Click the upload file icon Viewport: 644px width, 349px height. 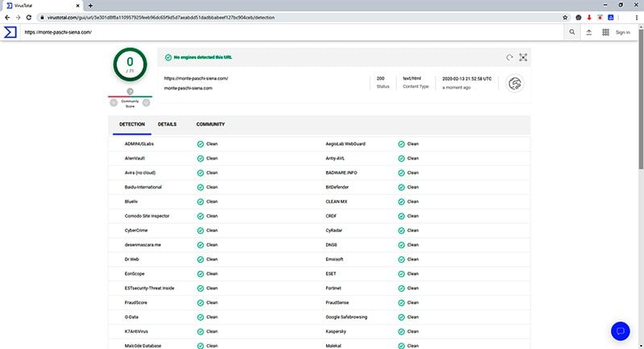click(x=589, y=32)
